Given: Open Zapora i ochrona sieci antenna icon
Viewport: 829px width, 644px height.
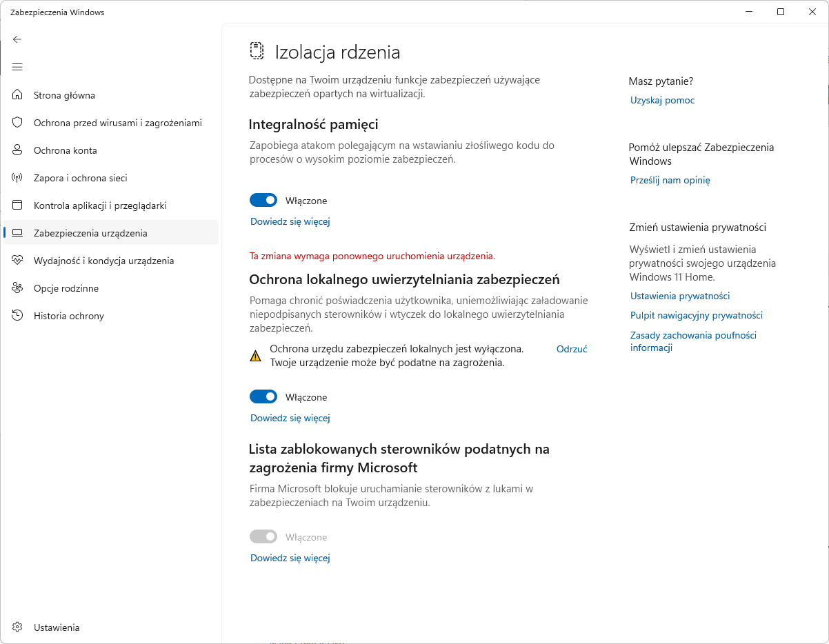Looking at the screenshot, I should (x=18, y=178).
